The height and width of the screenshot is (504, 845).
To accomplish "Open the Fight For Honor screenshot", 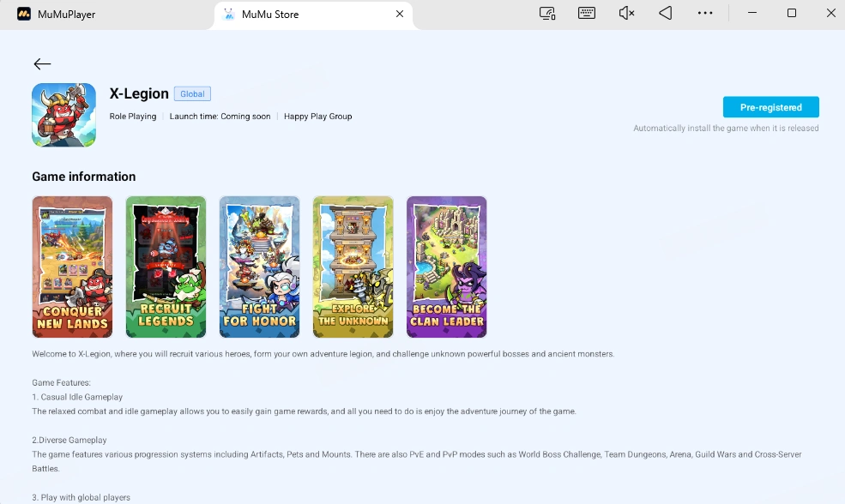I will [259, 267].
